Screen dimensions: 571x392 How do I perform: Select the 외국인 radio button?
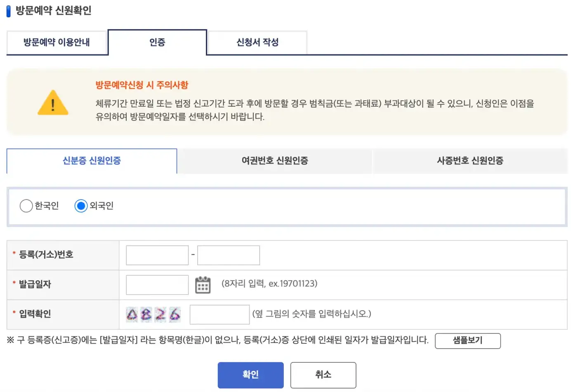click(x=81, y=206)
